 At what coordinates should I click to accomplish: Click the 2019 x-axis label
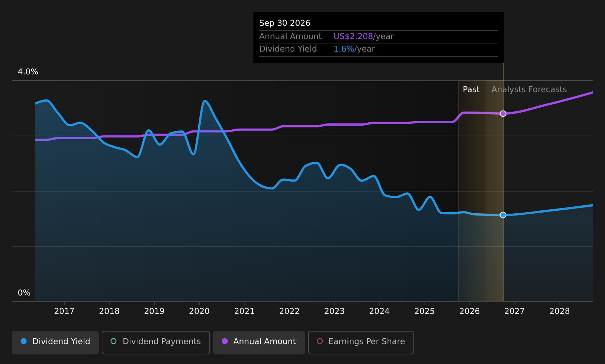[154, 311]
